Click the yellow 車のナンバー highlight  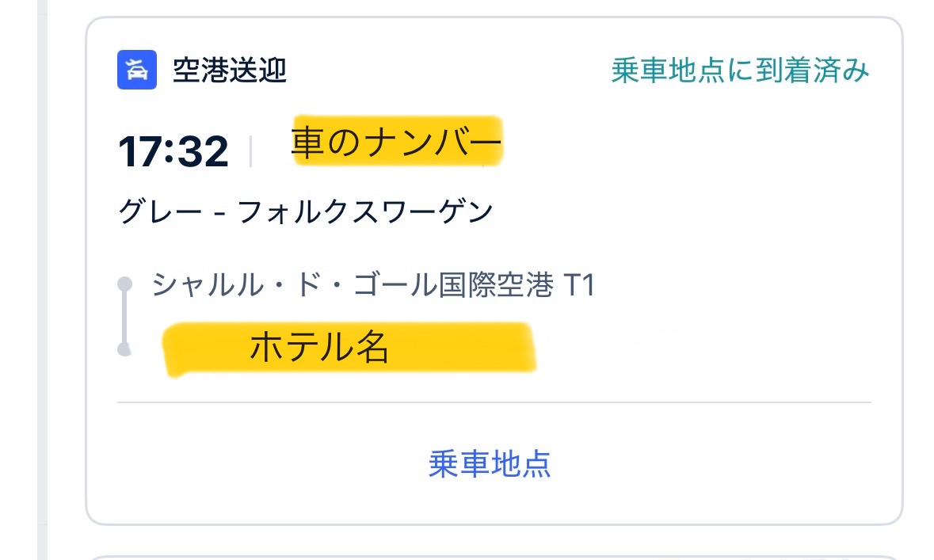point(398,141)
